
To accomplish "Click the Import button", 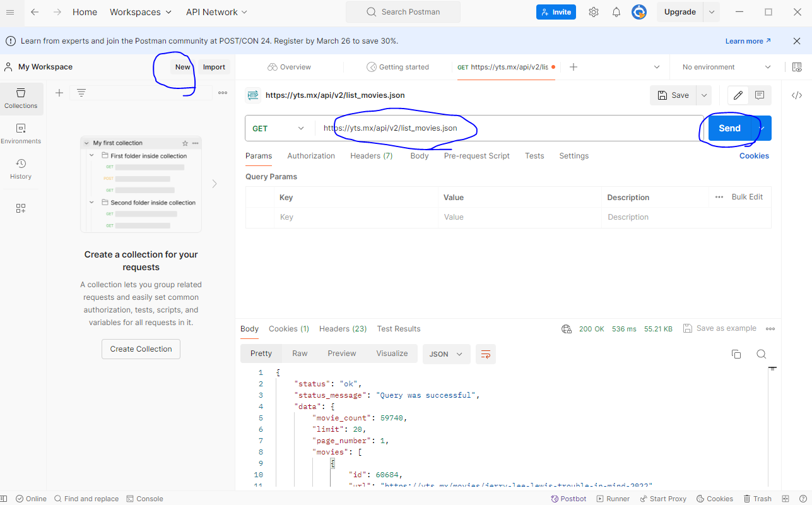I will 214,67.
